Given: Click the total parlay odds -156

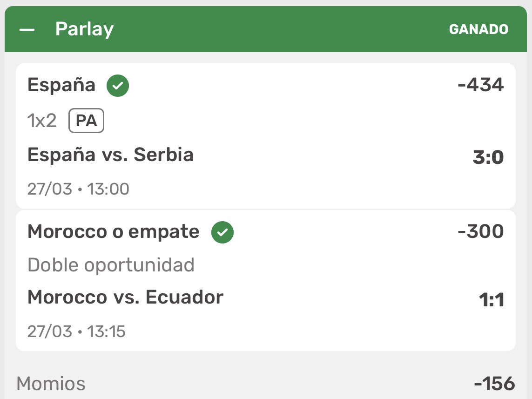Looking at the screenshot, I should (x=494, y=384).
